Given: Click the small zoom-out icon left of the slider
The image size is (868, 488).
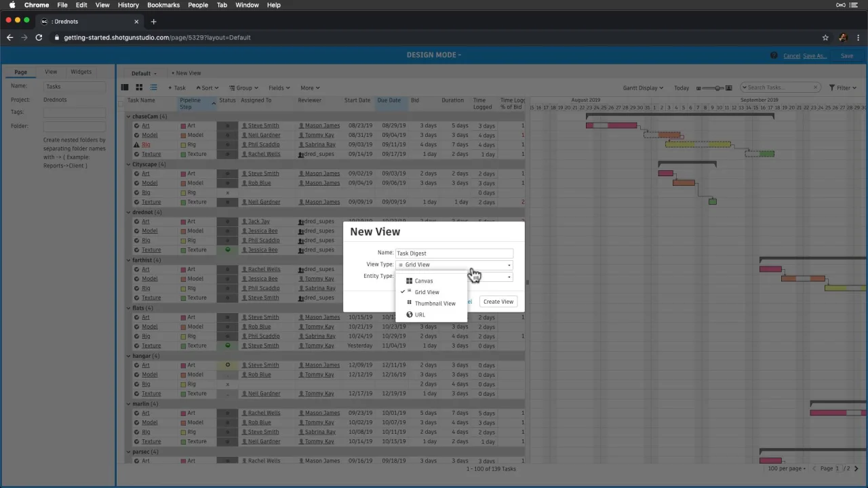Looking at the screenshot, I should tap(699, 88).
